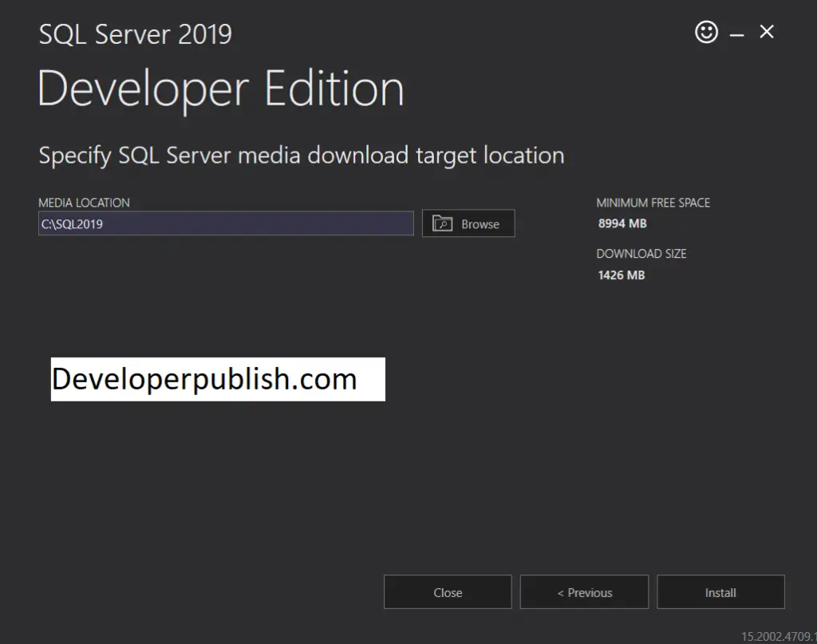This screenshot has height=644, width=817.
Task: Click the MEDIA LOCATION label
Action: [x=84, y=203]
